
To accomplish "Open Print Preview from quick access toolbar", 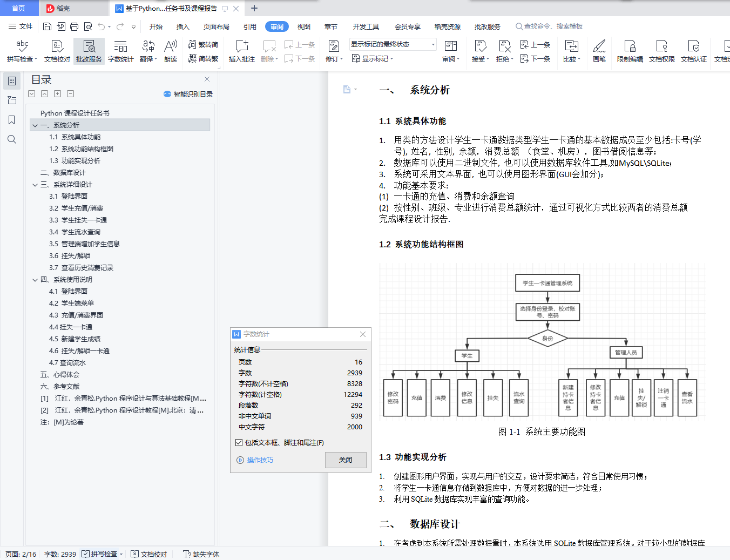I will tap(87, 26).
